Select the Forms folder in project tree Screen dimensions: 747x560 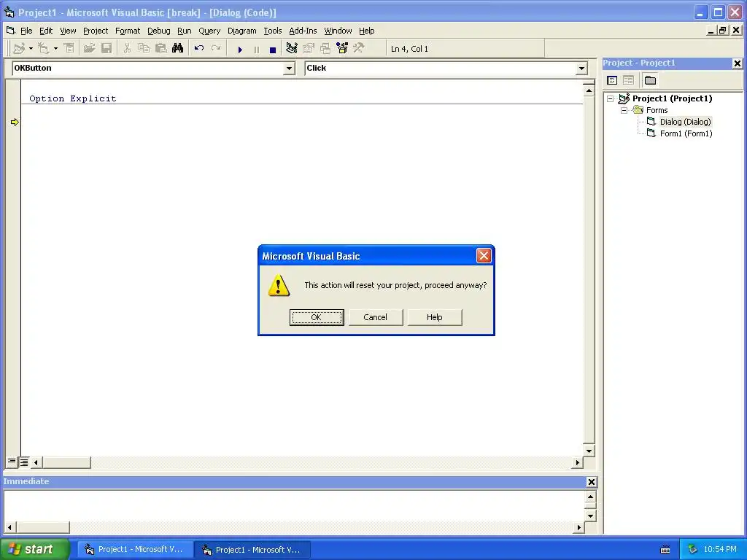click(x=657, y=111)
